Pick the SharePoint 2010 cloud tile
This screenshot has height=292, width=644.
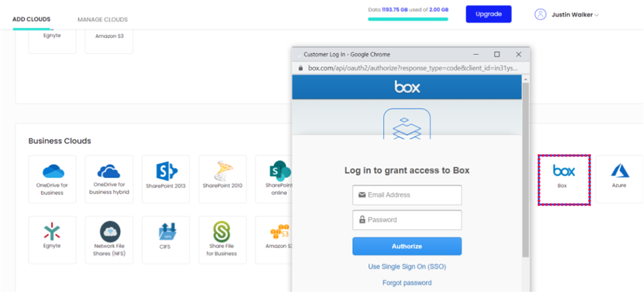point(223,179)
